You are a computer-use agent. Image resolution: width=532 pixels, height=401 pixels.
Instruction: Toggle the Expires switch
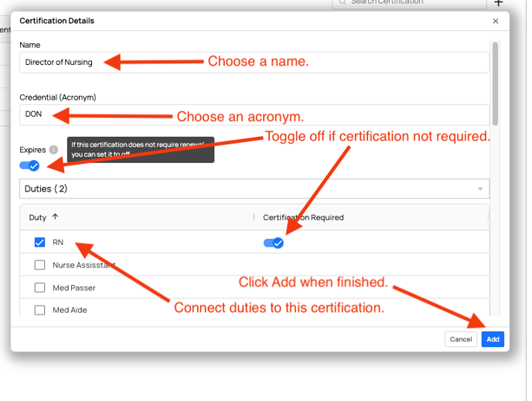(x=29, y=166)
